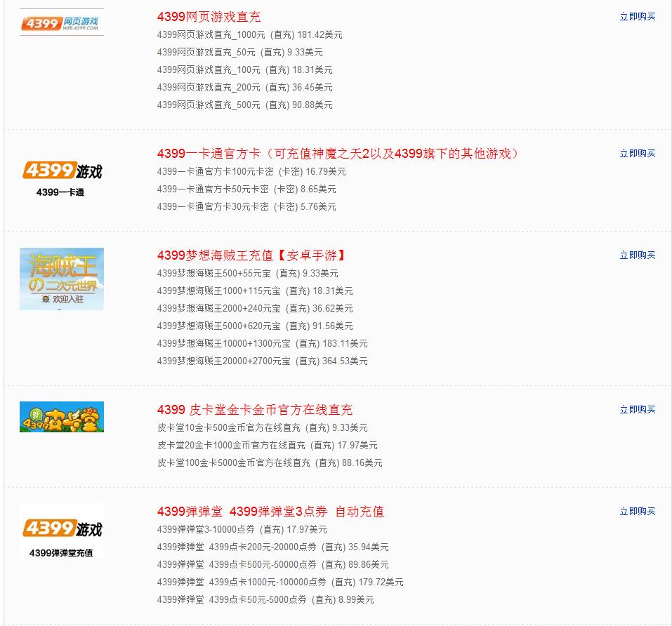The image size is (672, 626).
Task: Open the 4399网页游戏直充 product title
Action: pos(209,17)
